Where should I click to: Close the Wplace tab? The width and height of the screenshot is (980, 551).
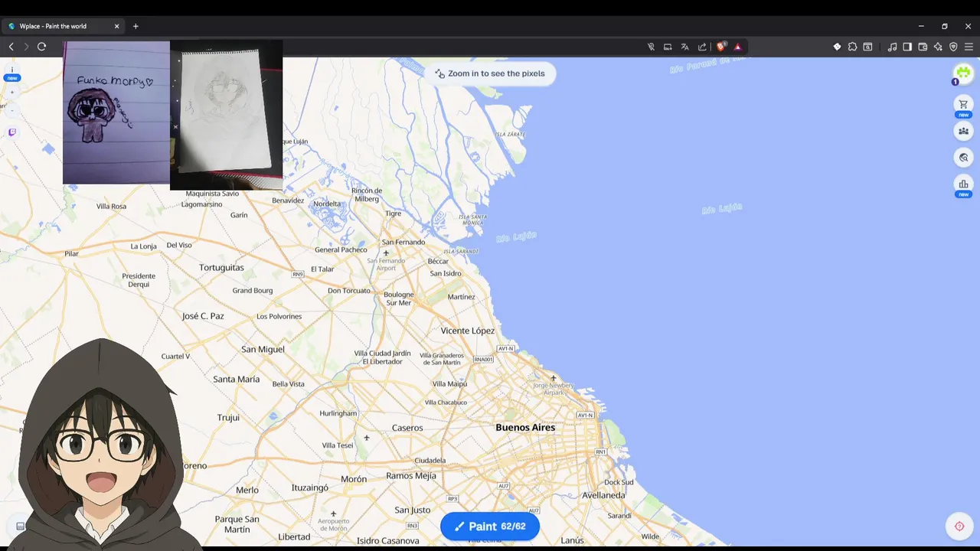117,26
